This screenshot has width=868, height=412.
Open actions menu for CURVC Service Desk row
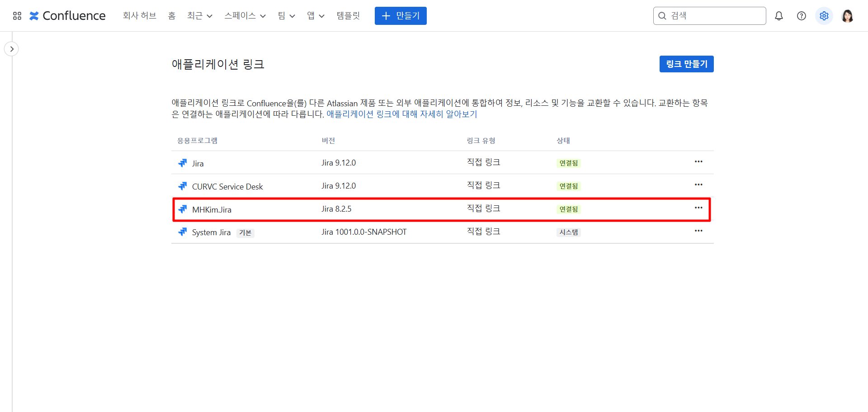pos(698,185)
